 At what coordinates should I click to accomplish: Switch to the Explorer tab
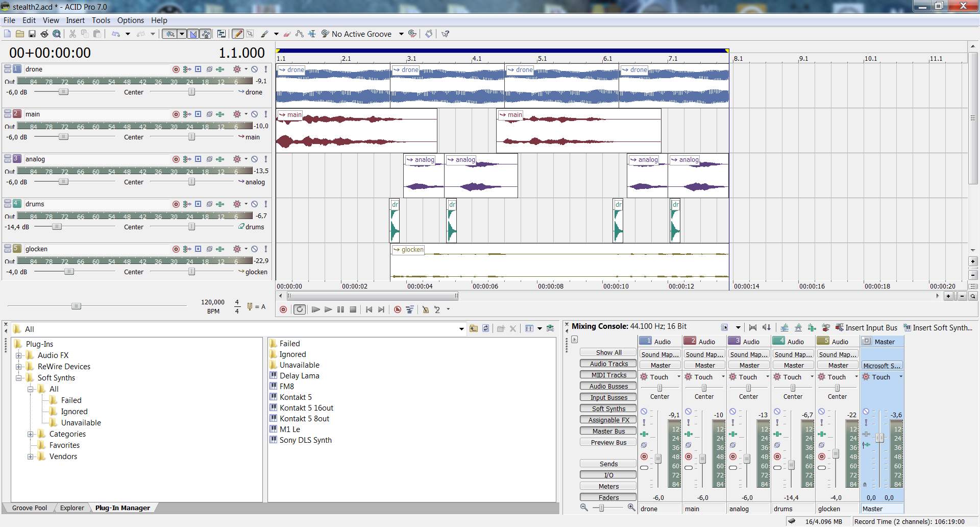click(x=72, y=508)
